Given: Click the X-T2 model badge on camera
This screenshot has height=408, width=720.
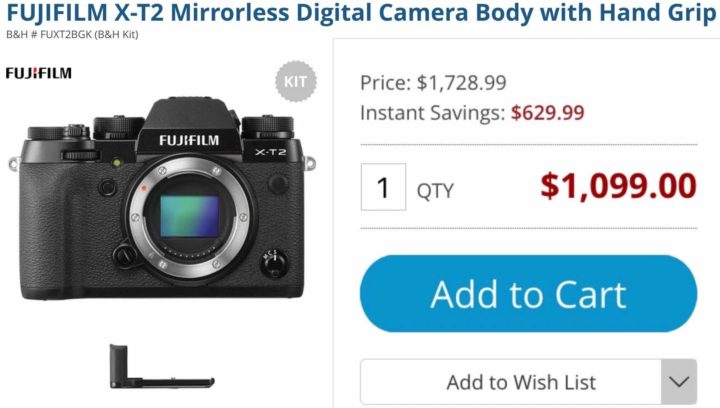Looking at the screenshot, I should (x=271, y=152).
